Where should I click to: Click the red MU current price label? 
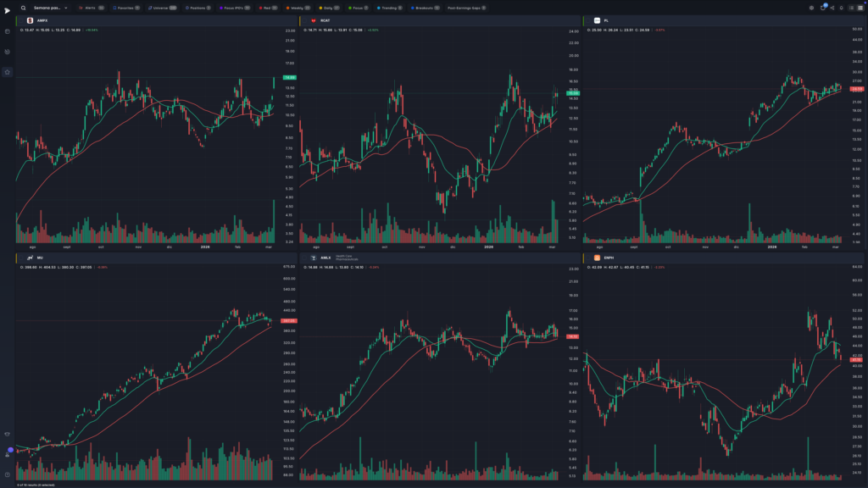(290, 321)
